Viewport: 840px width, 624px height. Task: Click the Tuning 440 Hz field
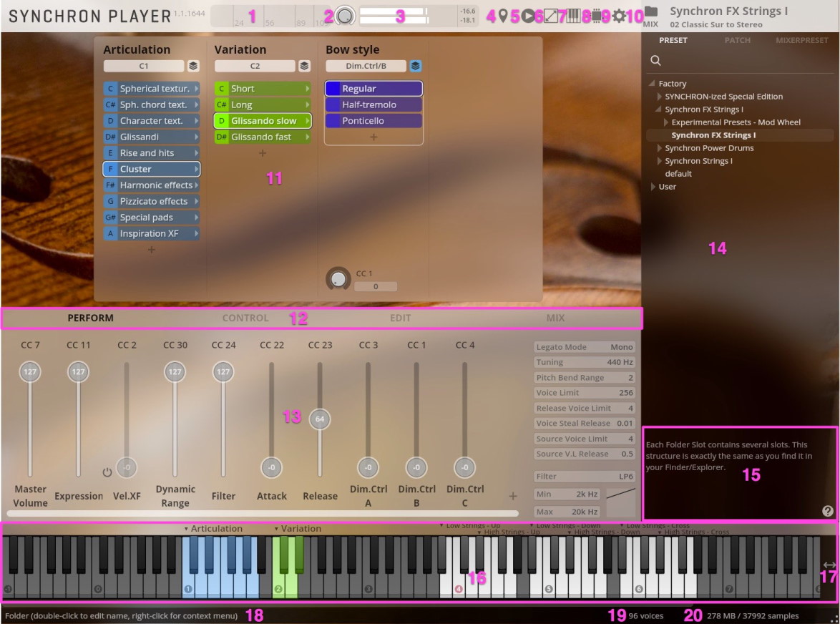click(585, 362)
